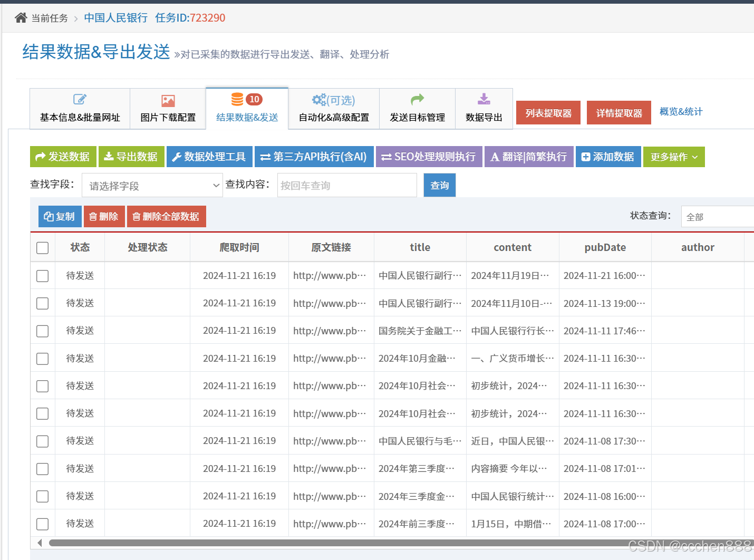Switch to 基本信息&批量网址 tab
This screenshot has width=754, height=560.
coord(80,109)
